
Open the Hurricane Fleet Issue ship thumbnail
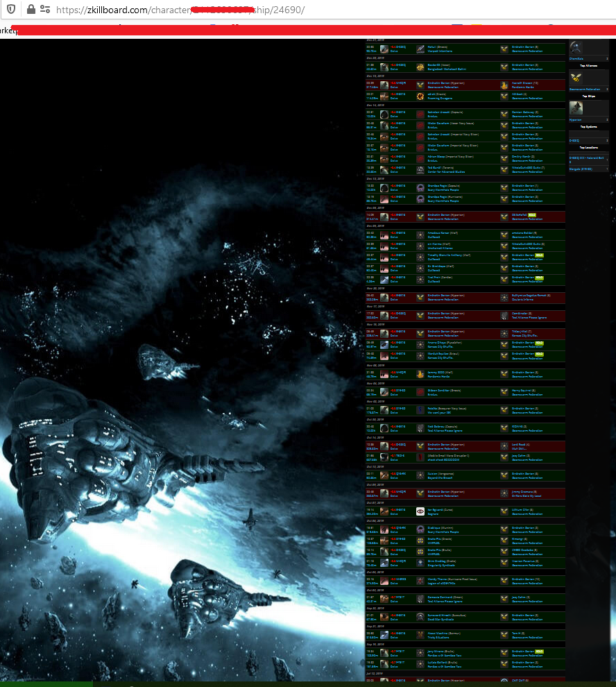tap(384, 581)
